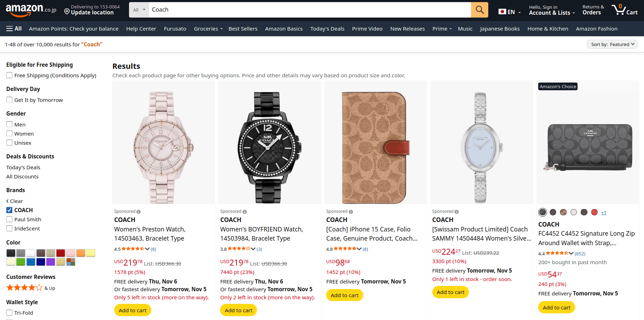Go to Best Sellers page
The width and height of the screenshot is (644, 320).
pyautogui.click(x=243, y=29)
